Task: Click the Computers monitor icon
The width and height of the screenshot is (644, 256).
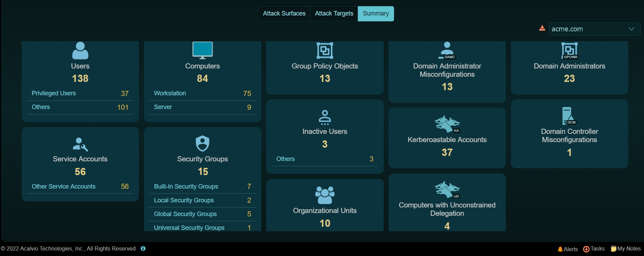Action: 202,50
